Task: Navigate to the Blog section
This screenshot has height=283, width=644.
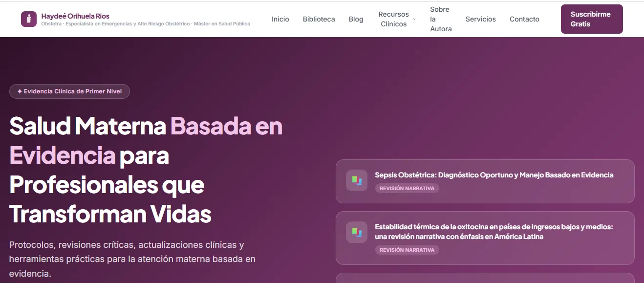Action: pyautogui.click(x=356, y=19)
